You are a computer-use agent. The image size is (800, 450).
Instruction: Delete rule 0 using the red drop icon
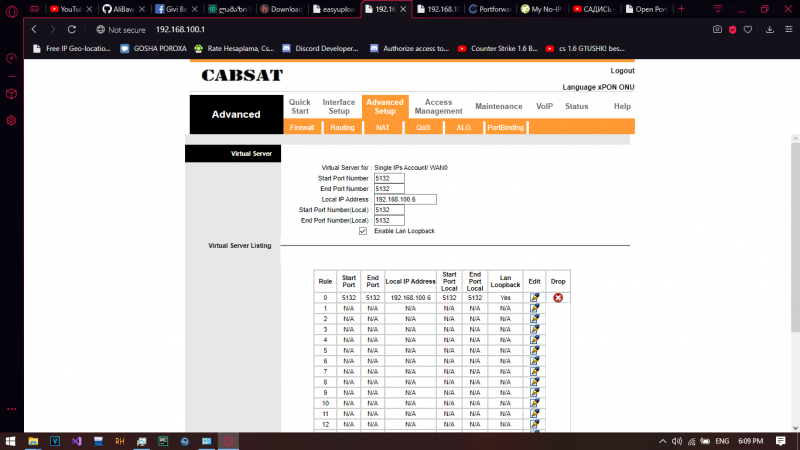[x=558, y=298]
